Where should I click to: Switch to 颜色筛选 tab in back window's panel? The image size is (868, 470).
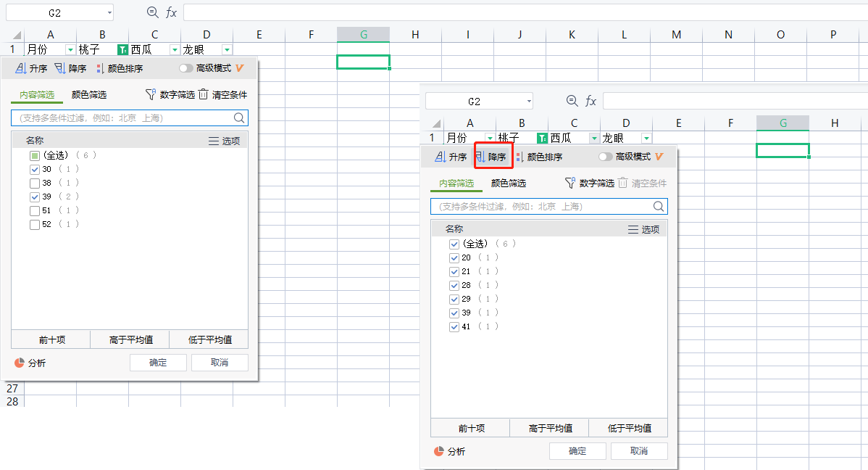89,95
